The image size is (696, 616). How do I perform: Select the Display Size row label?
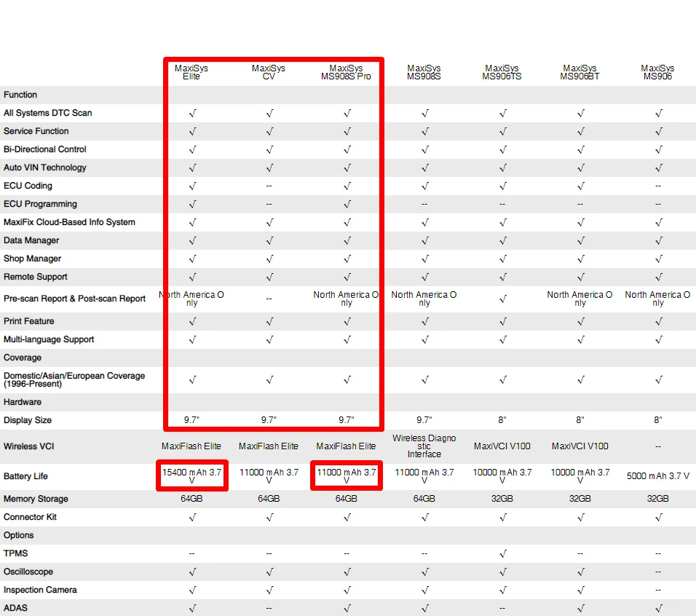[x=28, y=420]
